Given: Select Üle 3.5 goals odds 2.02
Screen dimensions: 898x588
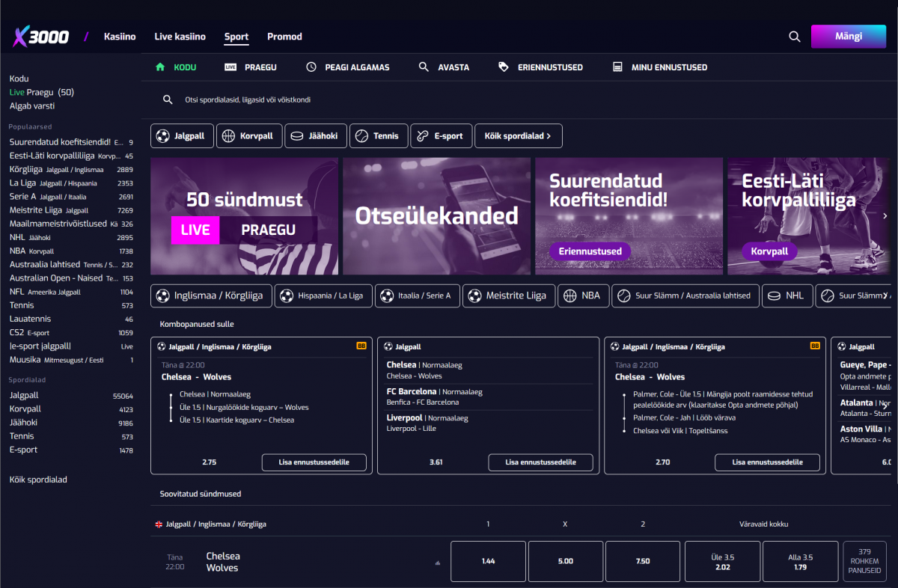Looking at the screenshot, I should (x=722, y=561).
